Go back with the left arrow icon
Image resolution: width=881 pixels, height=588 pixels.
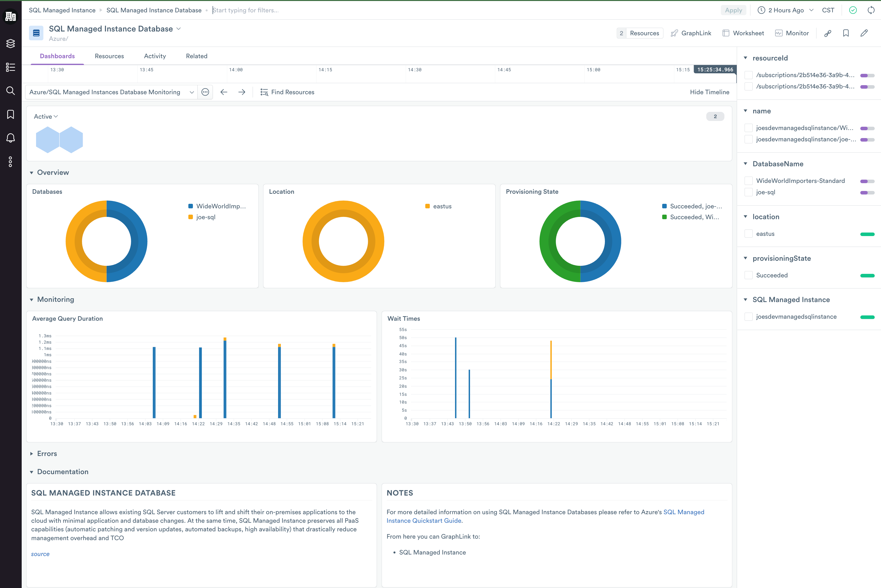click(x=224, y=92)
